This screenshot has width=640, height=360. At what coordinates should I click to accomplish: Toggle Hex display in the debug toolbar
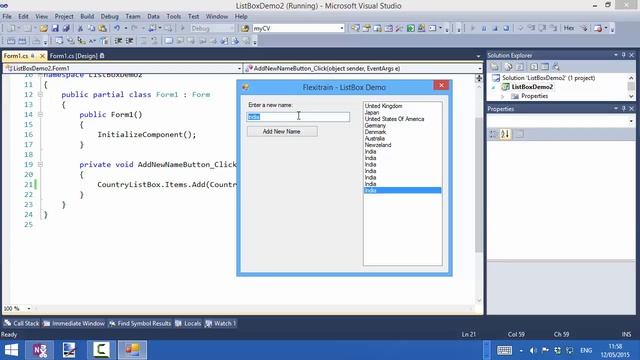(x=569, y=28)
